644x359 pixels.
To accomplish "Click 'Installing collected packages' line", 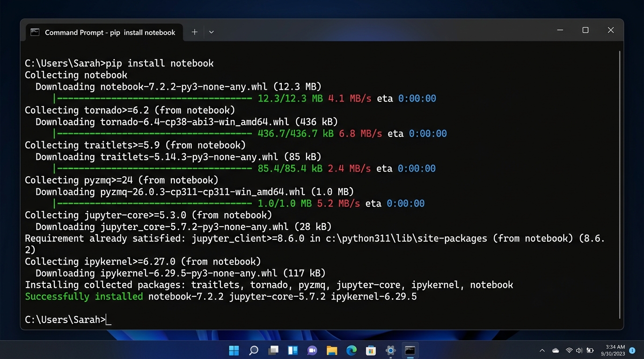I will pyautogui.click(x=269, y=285).
